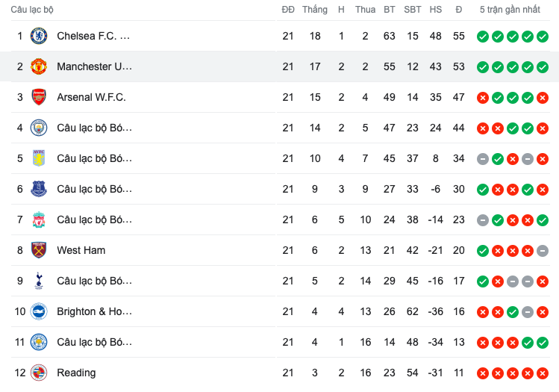
Task: Click the 'HS' goal difference header
Action: coord(436,10)
